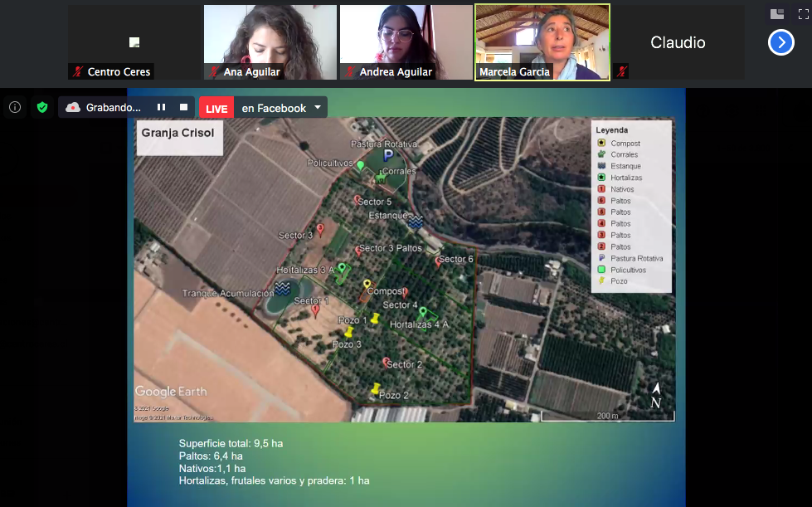Show next participants with the blue arrow
The image size is (812, 507).
[781, 42]
